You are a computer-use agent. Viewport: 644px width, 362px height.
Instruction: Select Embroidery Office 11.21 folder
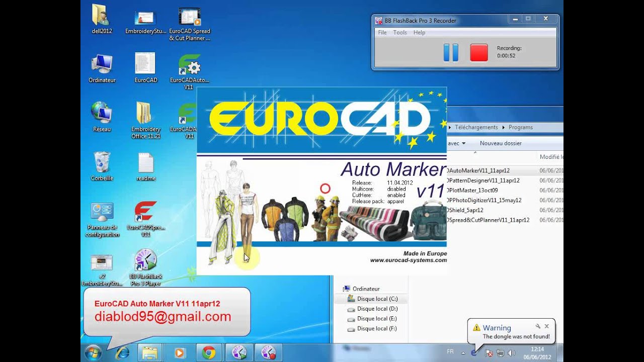tap(145, 121)
